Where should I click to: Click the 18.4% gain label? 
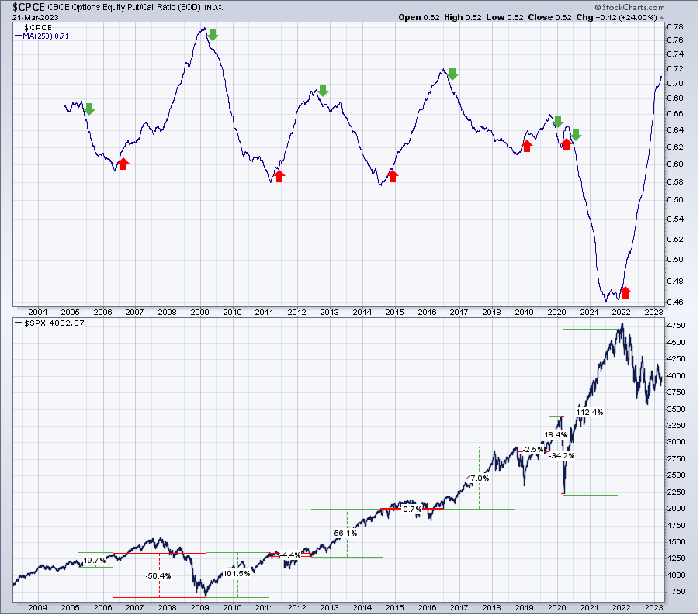[x=556, y=434]
